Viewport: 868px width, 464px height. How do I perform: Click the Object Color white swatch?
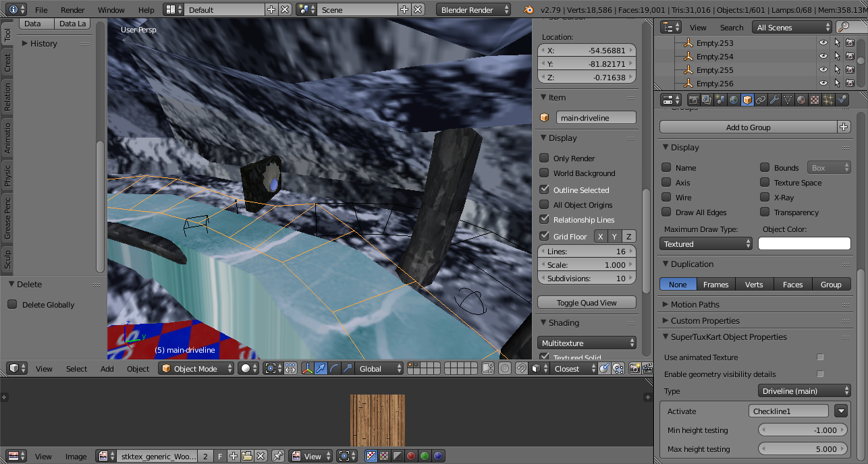804,244
